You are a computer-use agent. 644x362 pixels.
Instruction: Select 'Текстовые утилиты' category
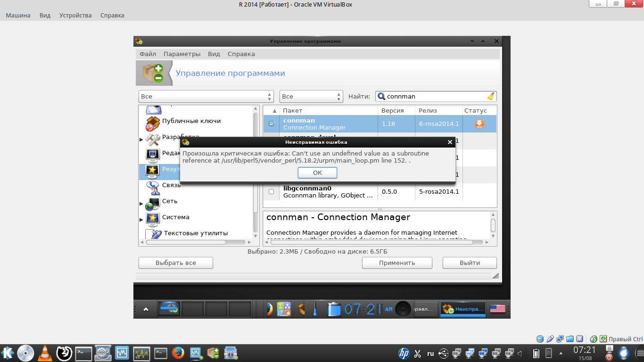coord(196,233)
